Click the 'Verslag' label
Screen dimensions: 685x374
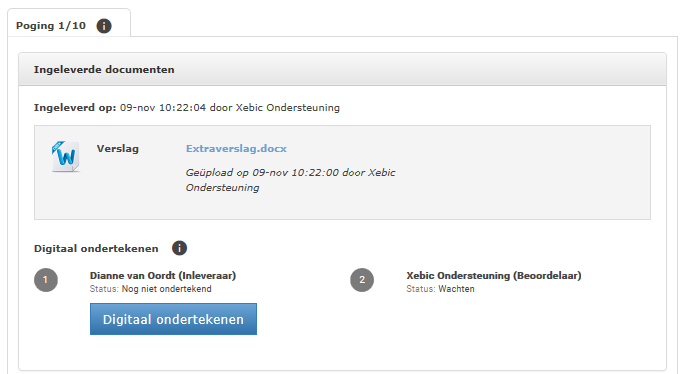pos(118,149)
